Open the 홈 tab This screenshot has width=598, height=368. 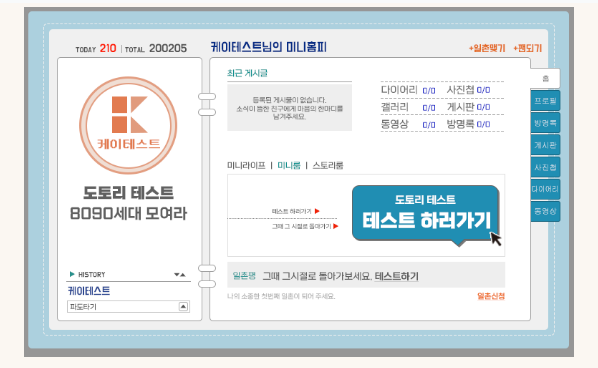(545, 79)
